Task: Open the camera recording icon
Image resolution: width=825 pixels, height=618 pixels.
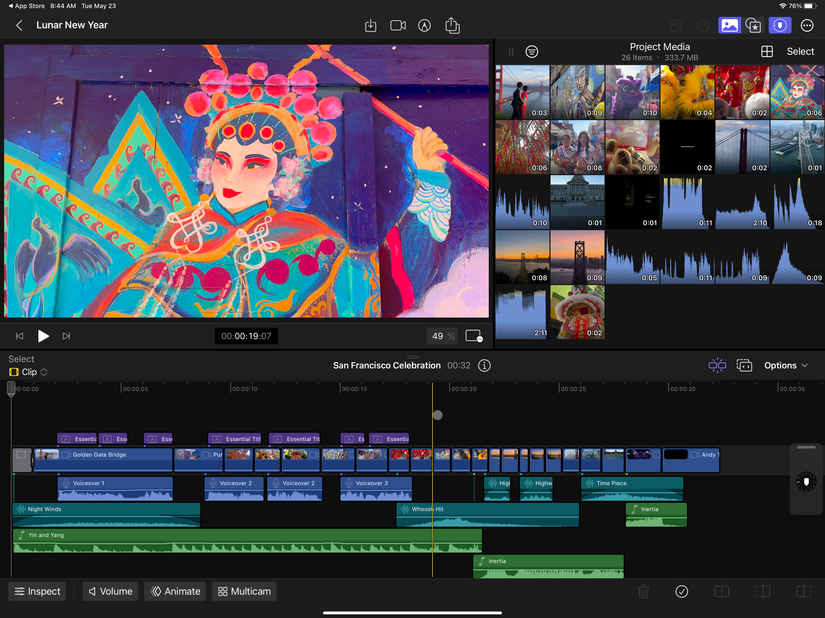Action: (x=398, y=25)
